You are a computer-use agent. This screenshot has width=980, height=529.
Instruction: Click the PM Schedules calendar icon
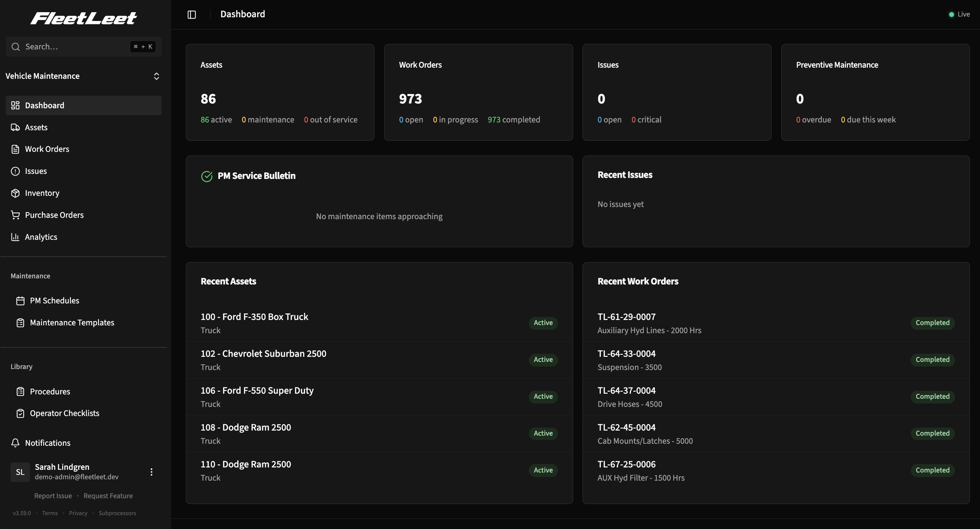click(x=21, y=301)
